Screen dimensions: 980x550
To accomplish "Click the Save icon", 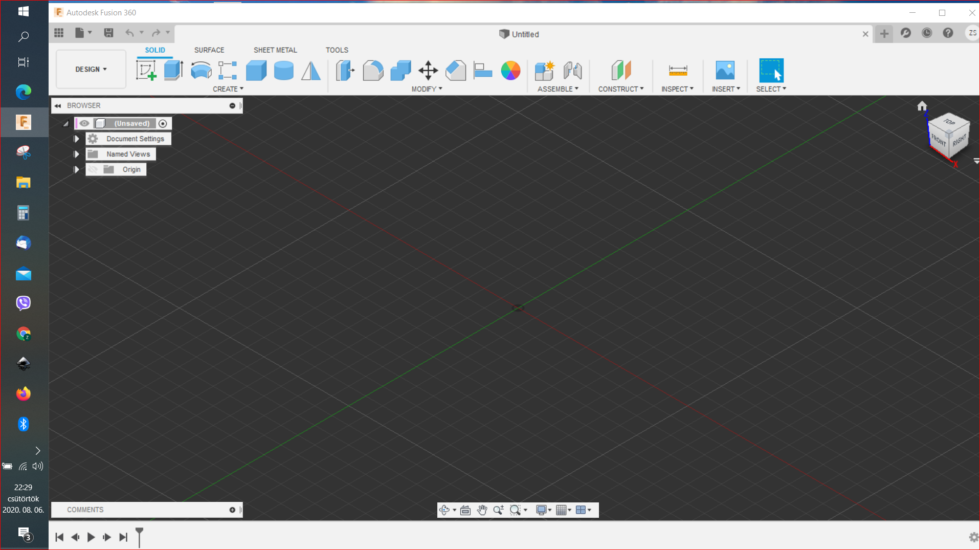I will pyautogui.click(x=108, y=33).
